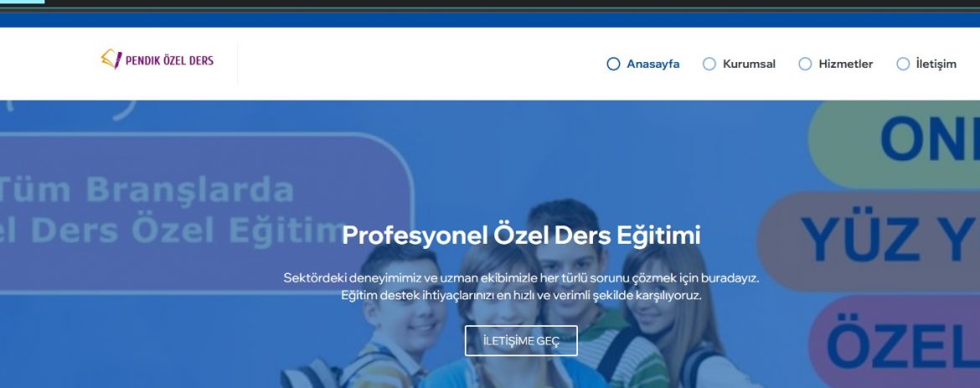Click the circle icon beside Kurumsal
Image resolution: width=980 pixels, height=388 pixels.
tap(709, 64)
